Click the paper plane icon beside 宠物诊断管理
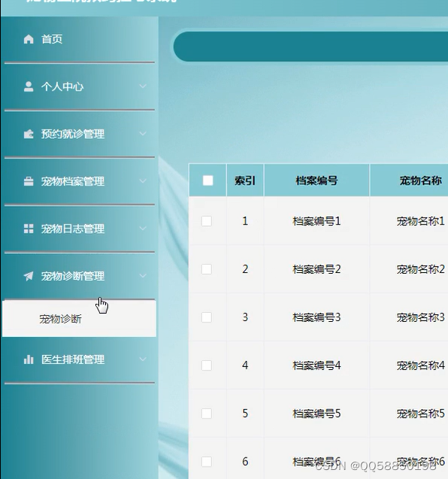This screenshot has height=479, width=448. 29,276
